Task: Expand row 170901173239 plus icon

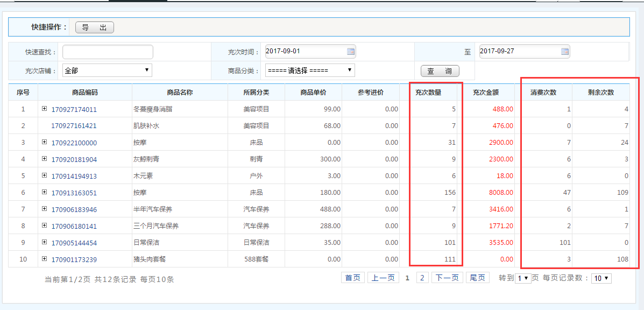Action: pos(45,259)
